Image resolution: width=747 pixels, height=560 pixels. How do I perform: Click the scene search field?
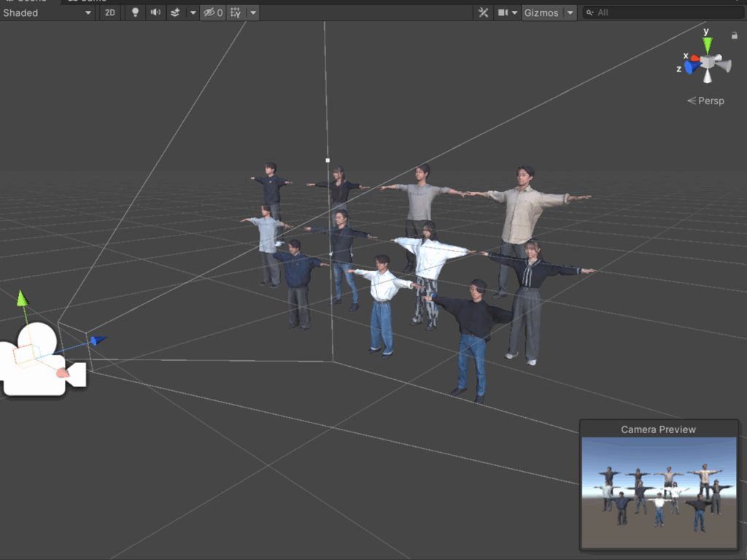click(x=664, y=12)
